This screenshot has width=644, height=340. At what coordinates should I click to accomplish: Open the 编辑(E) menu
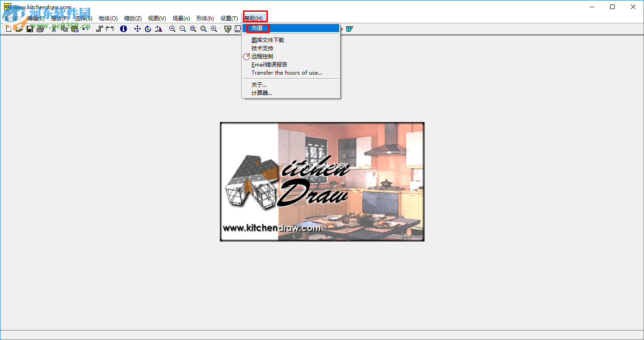coord(36,19)
